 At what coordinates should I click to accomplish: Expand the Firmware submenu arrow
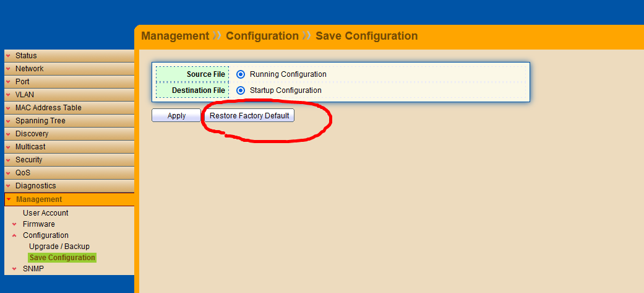[x=14, y=224]
